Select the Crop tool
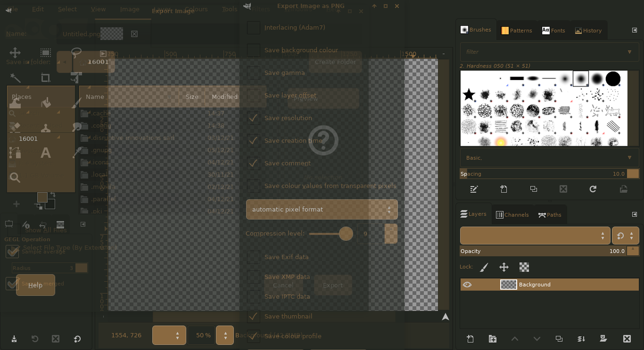644x350 pixels. tap(46, 77)
